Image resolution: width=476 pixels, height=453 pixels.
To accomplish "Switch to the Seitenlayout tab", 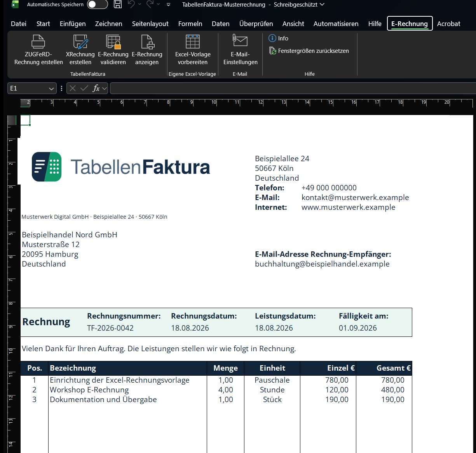I will (150, 24).
